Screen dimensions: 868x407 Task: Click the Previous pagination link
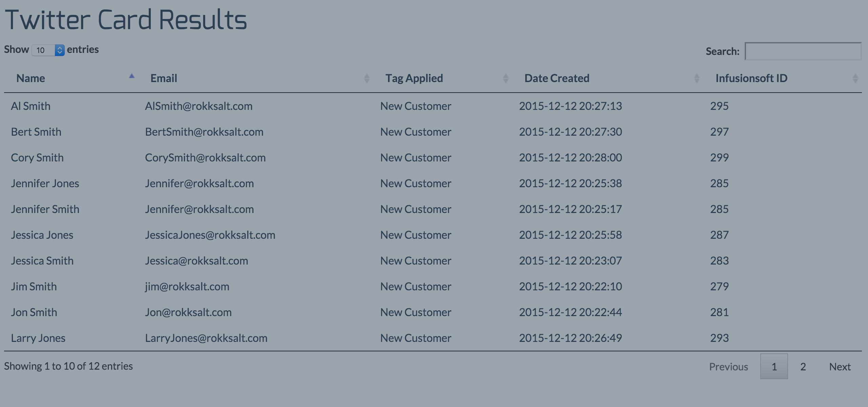click(x=728, y=367)
